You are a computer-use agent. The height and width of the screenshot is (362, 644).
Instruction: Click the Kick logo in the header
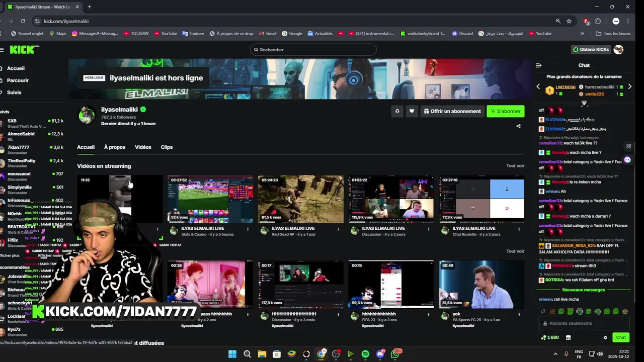pyautogui.click(x=24, y=49)
